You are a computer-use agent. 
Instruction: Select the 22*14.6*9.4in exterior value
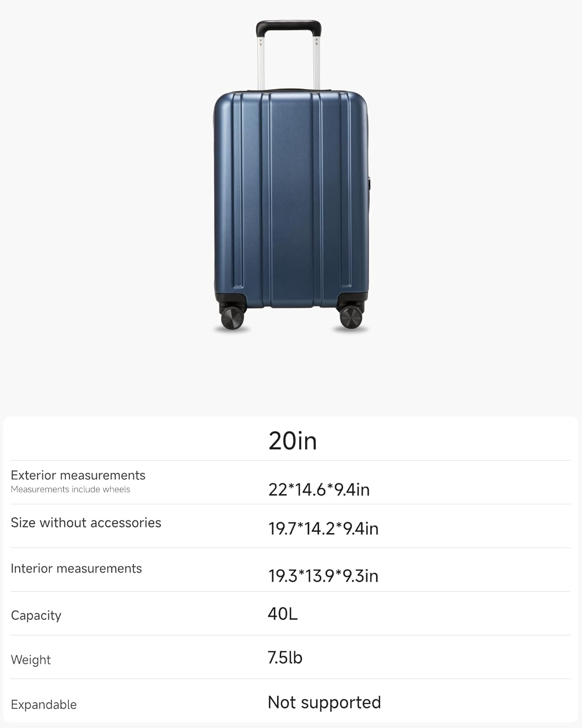pyautogui.click(x=319, y=489)
